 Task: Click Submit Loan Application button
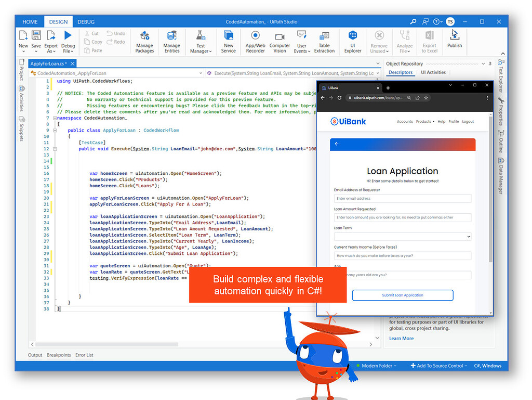pyautogui.click(x=403, y=295)
